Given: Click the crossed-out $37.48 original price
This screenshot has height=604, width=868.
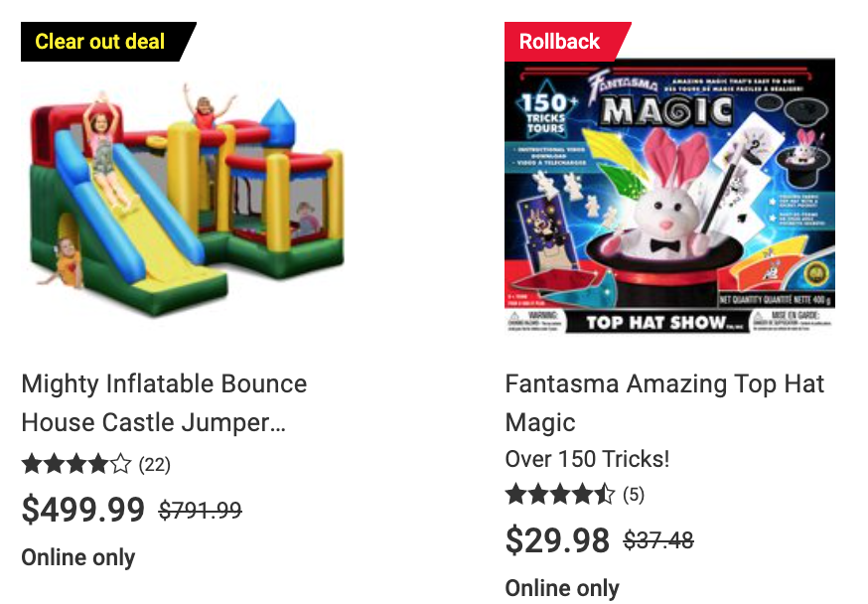Looking at the screenshot, I should pos(658,539).
